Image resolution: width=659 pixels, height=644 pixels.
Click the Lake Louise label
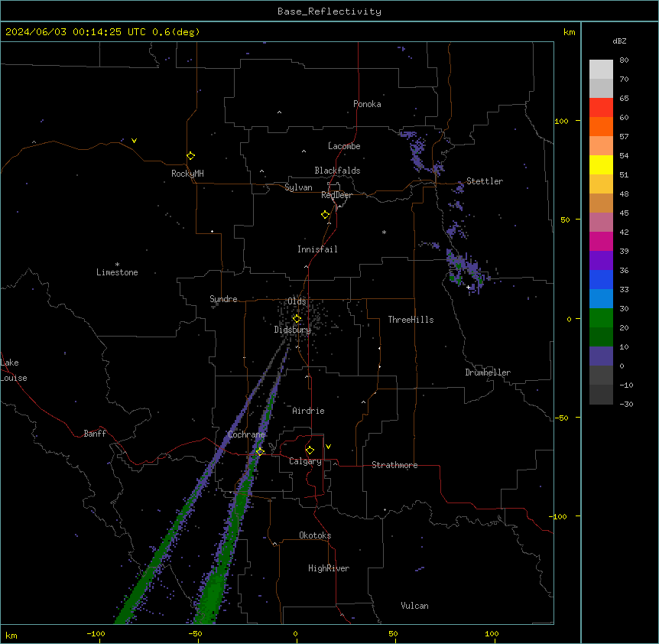[14, 370]
